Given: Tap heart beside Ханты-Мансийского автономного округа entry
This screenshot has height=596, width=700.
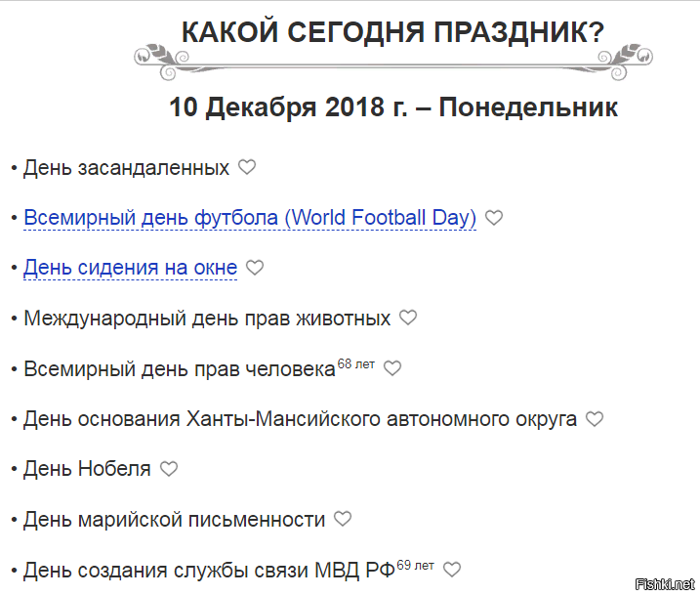Looking at the screenshot, I should pyautogui.click(x=595, y=419).
